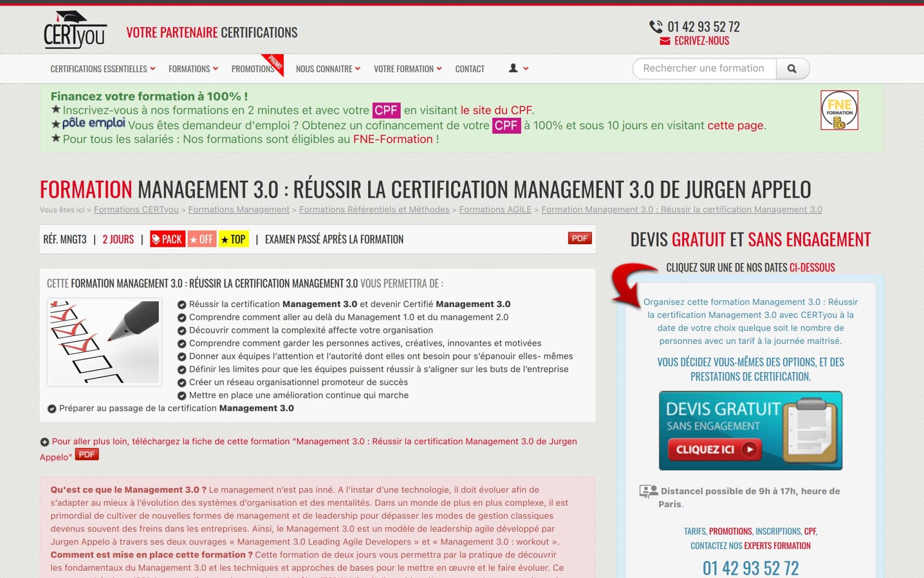Screen dimensions: 924x578
Task: Click the PDF icon after "Appelo"
Action: [87, 454]
